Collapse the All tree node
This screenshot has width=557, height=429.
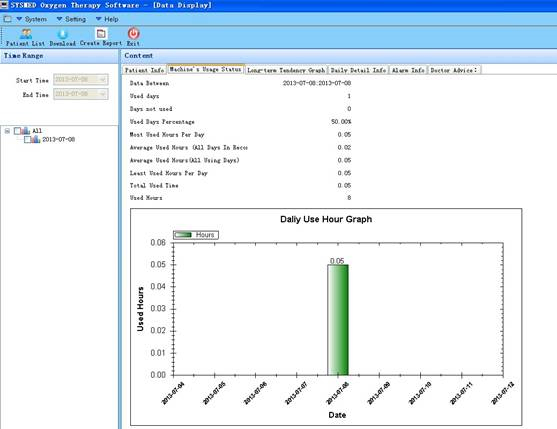click(7, 131)
